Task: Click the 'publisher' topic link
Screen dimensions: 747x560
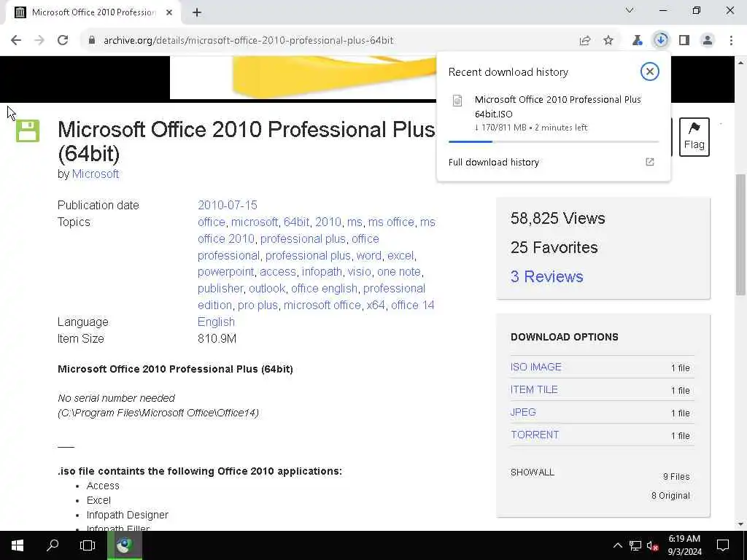Action: 220,289
